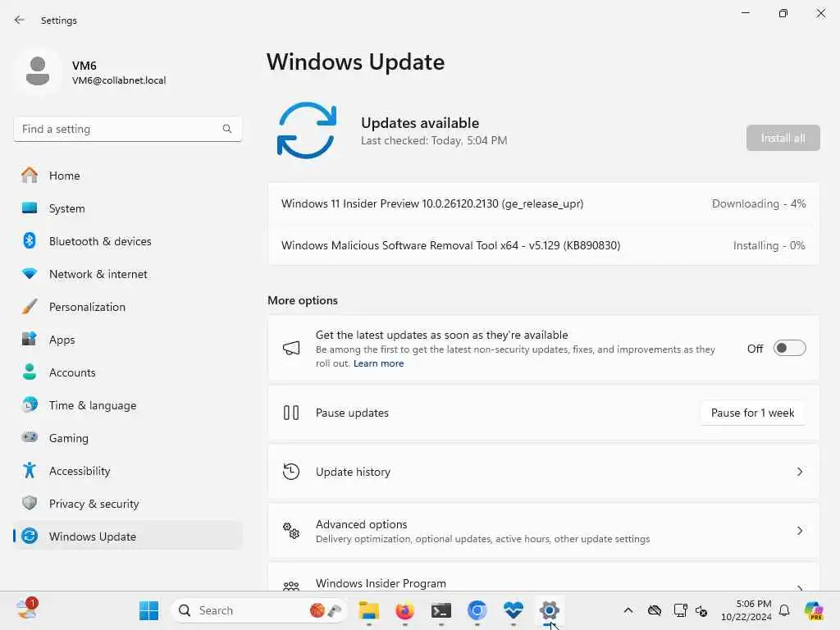The image size is (840, 630).
Task: Click the Install all button
Action: (783, 138)
